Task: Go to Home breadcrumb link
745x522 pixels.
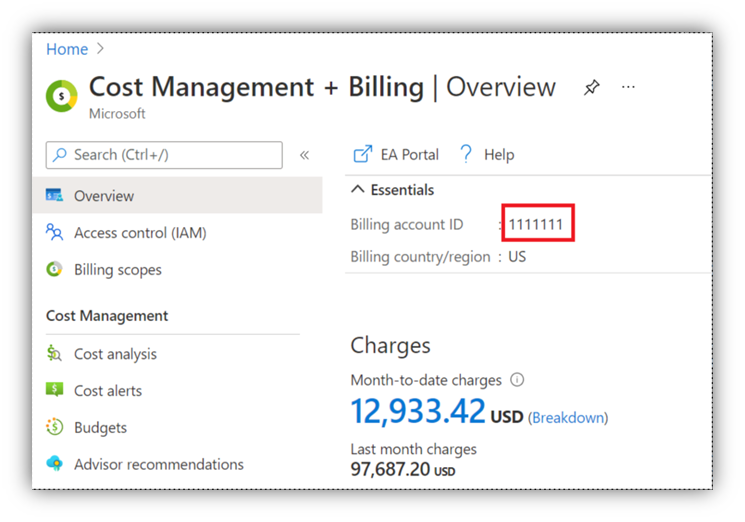Action: 67,49
